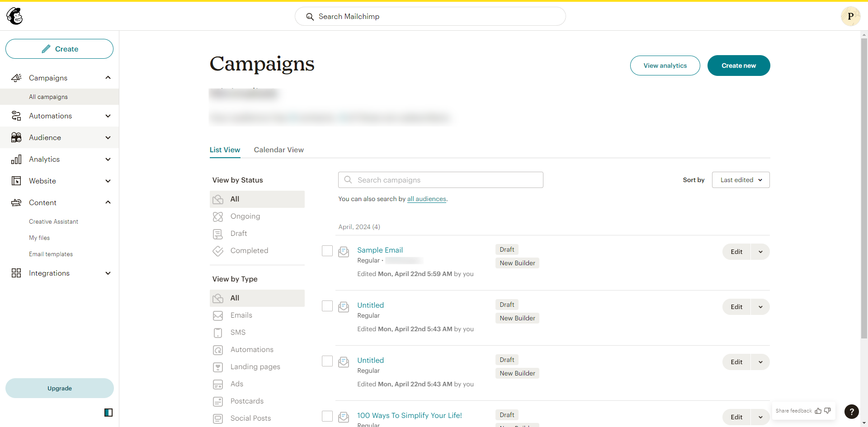Open the profile avatar P menu

click(x=850, y=16)
